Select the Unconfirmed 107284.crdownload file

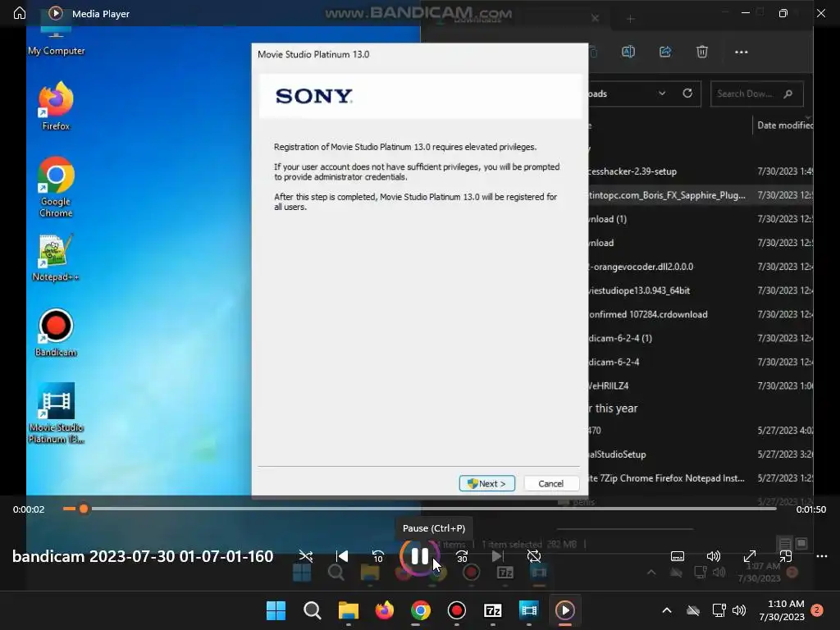tap(701, 314)
